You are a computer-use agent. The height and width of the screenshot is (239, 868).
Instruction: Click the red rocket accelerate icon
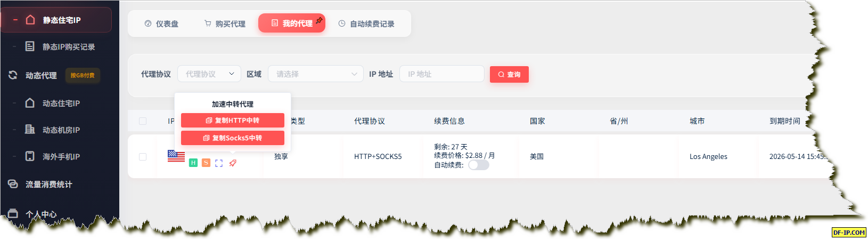pyautogui.click(x=233, y=163)
